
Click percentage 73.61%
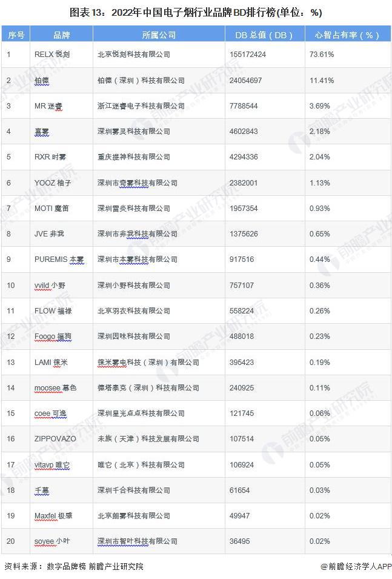[322, 55]
